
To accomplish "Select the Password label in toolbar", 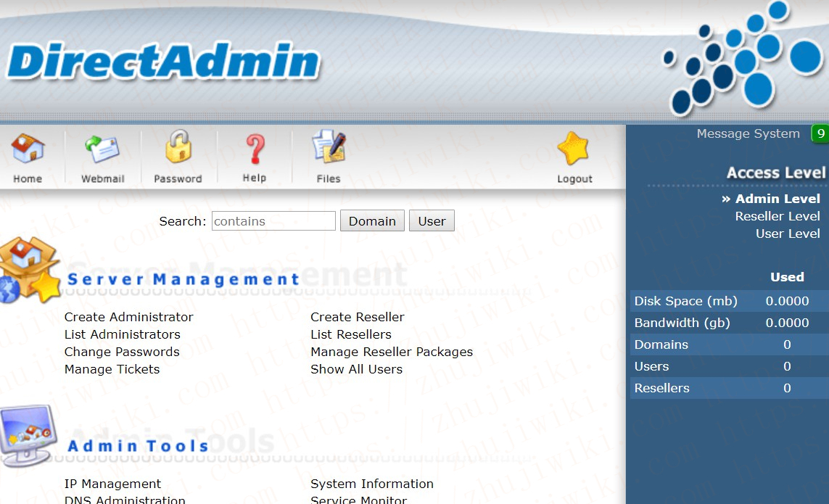I will pos(178,178).
